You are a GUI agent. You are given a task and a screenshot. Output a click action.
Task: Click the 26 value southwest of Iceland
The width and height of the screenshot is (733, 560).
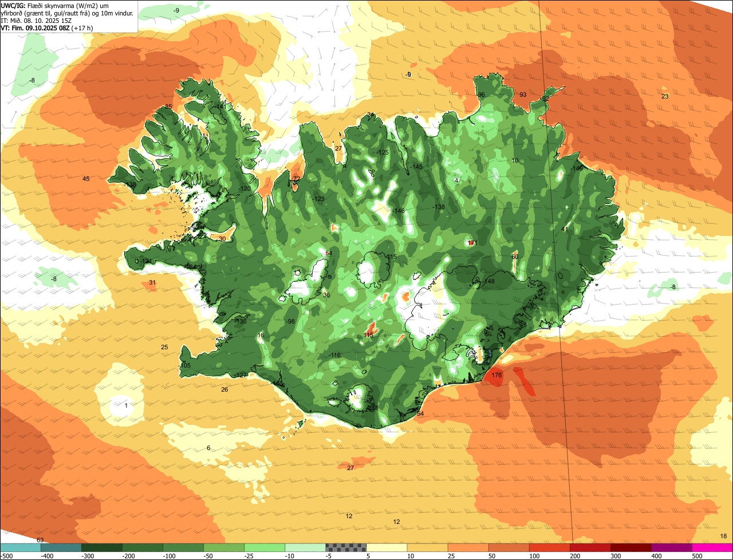click(224, 389)
